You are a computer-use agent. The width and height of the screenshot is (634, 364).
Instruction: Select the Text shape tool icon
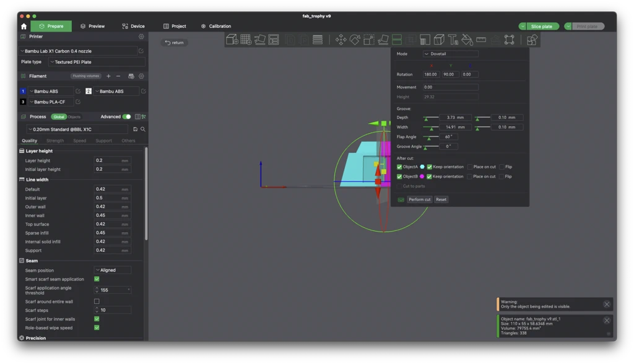pos(453,40)
